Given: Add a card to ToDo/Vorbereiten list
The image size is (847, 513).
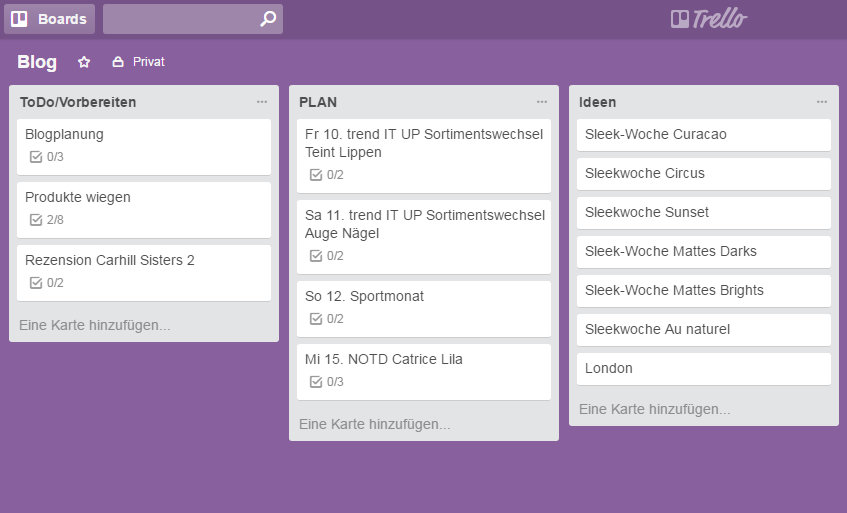Looking at the screenshot, I should [x=95, y=325].
